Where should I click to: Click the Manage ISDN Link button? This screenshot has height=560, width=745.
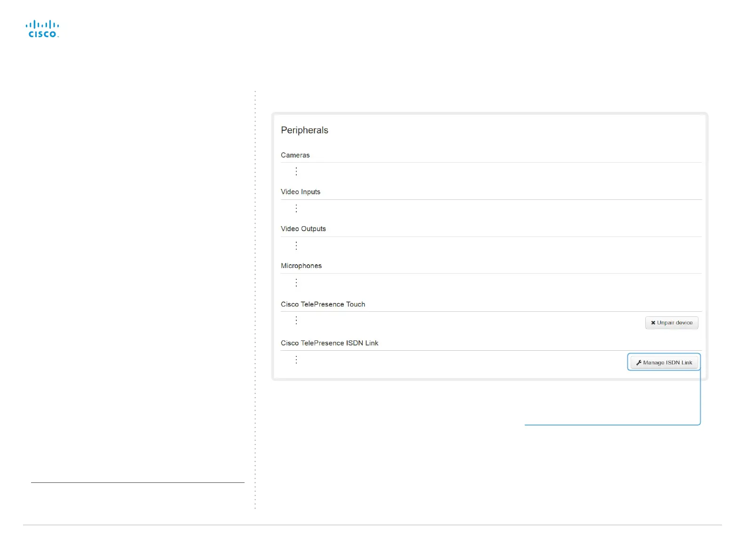click(x=664, y=363)
